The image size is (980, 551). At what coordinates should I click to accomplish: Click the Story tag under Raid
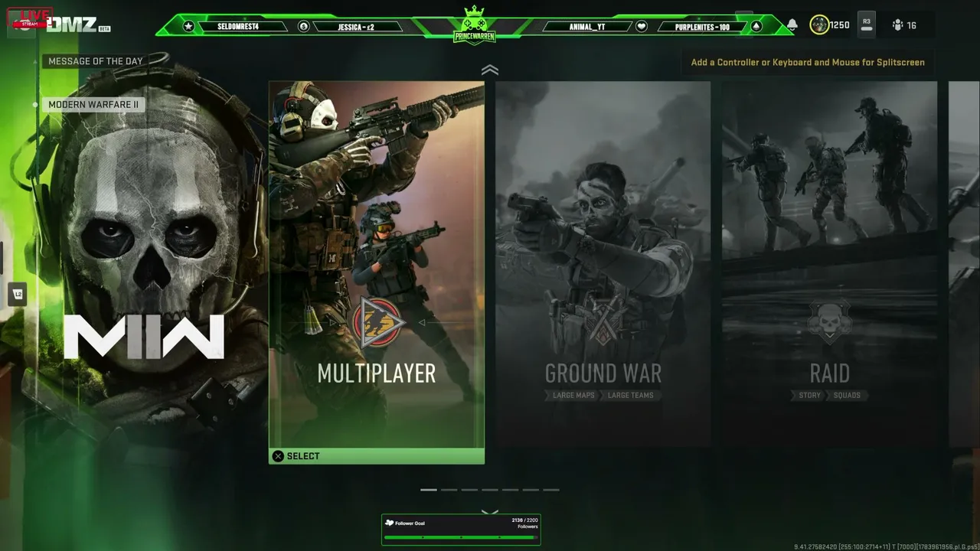click(x=809, y=396)
